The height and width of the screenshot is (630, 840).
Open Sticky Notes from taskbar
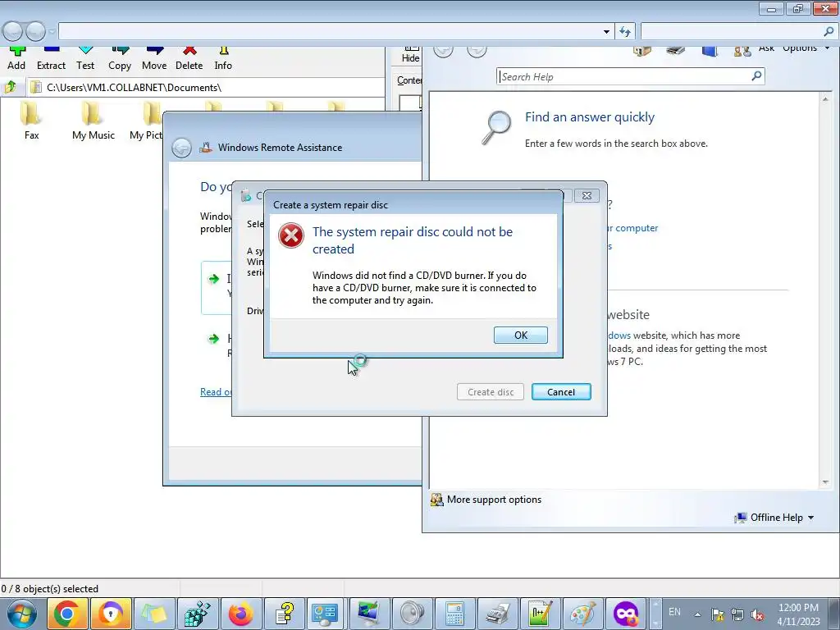153,614
